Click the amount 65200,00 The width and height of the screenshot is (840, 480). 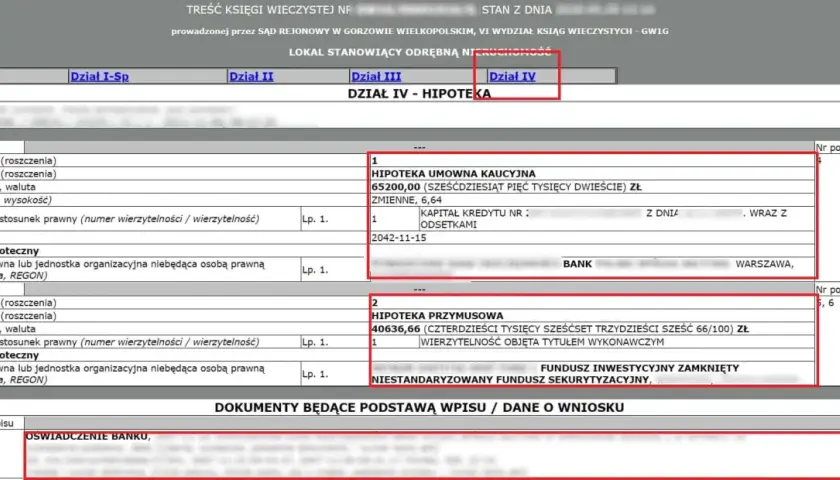396,187
